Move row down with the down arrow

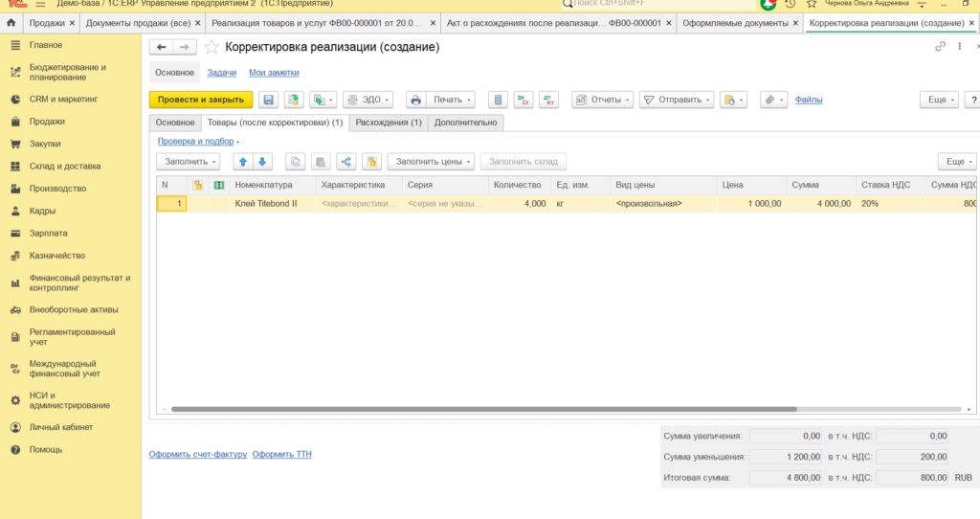point(262,161)
